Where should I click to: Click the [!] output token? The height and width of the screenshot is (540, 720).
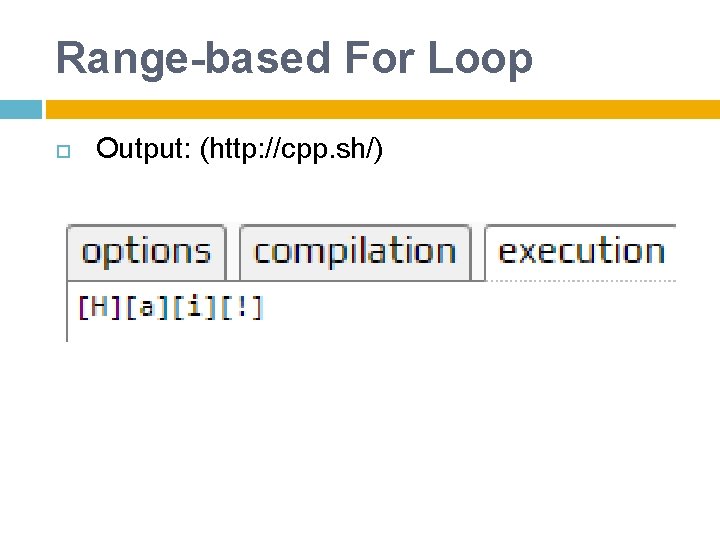(241, 306)
